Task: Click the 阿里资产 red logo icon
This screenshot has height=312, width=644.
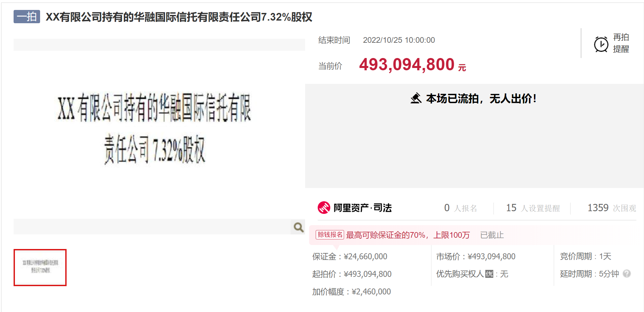Action: pyautogui.click(x=324, y=208)
